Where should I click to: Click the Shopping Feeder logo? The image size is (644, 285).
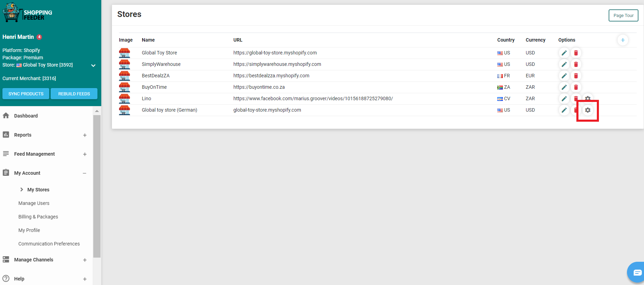tap(27, 12)
